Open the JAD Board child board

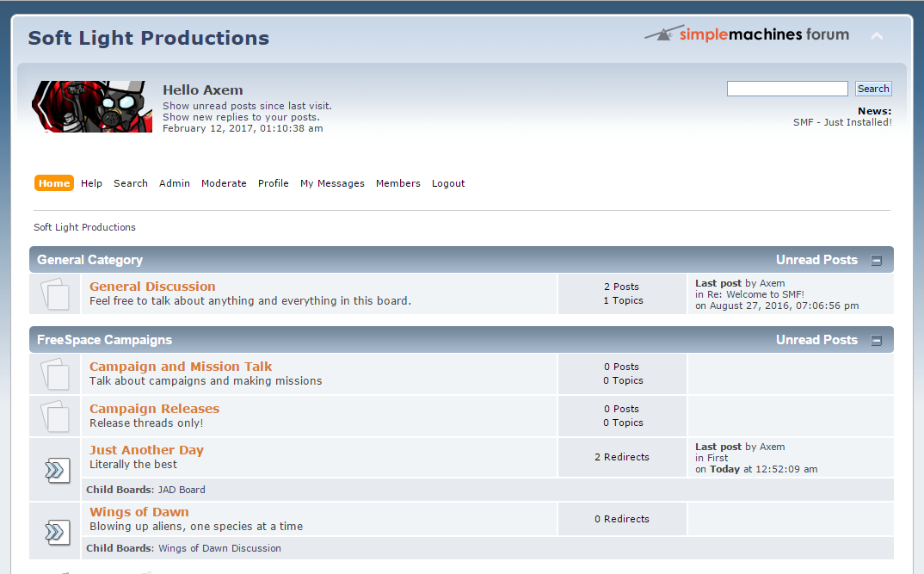(182, 490)
